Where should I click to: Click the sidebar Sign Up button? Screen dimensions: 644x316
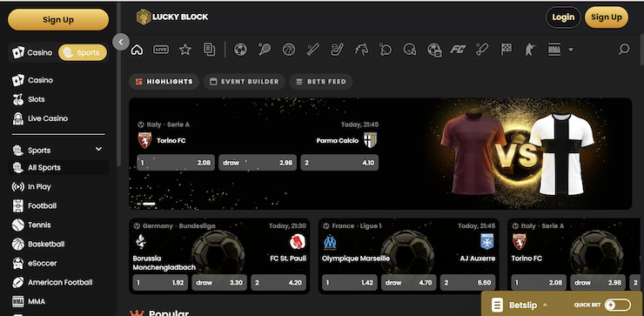click(58, 20)
